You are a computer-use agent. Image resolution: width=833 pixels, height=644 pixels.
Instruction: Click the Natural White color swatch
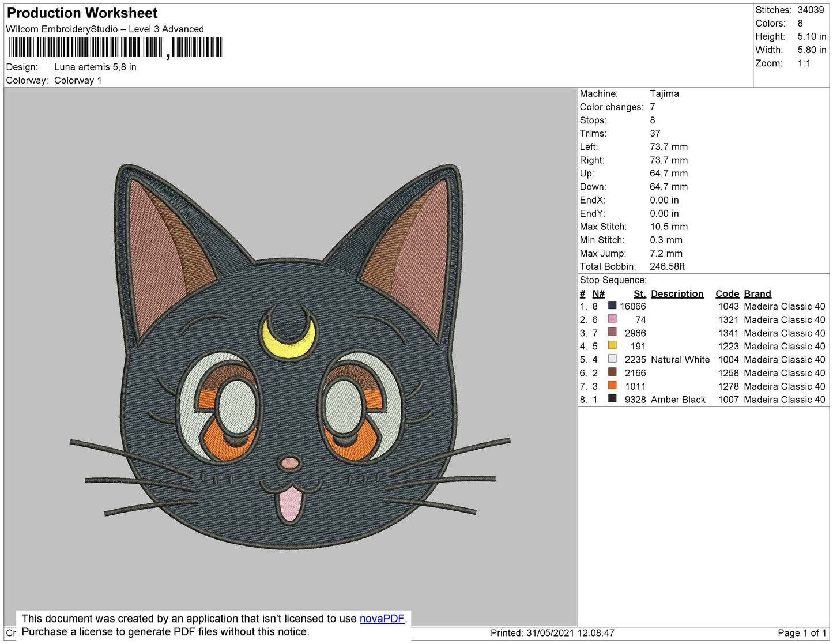point(612,359)
